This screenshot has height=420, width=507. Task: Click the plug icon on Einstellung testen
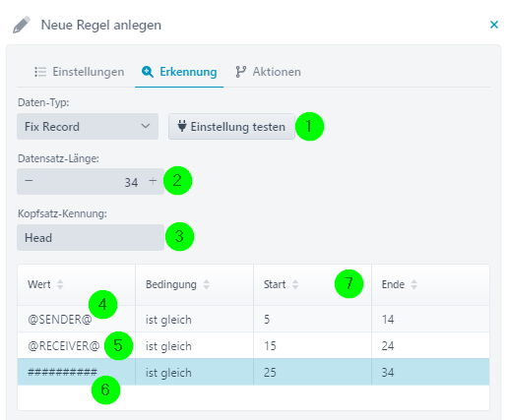click(x=182, y=126)
